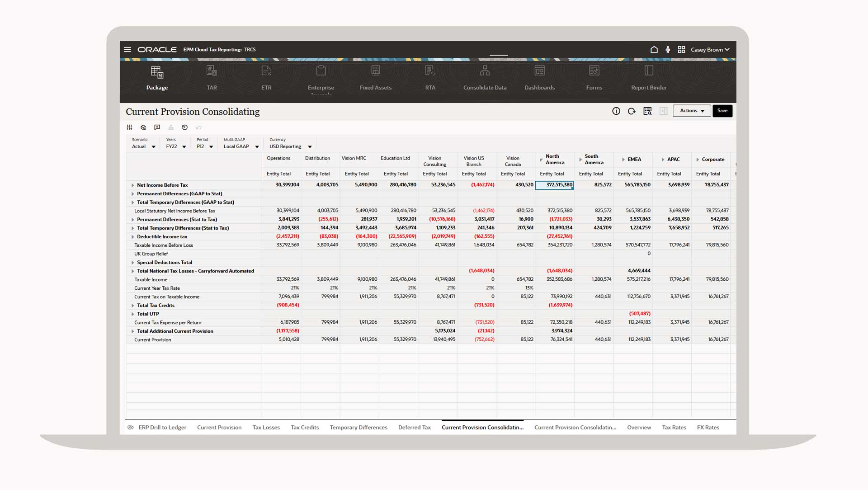Click the Save button
Image resolution: width=868 pixels, height=490 pixels.
pos(722,111)
